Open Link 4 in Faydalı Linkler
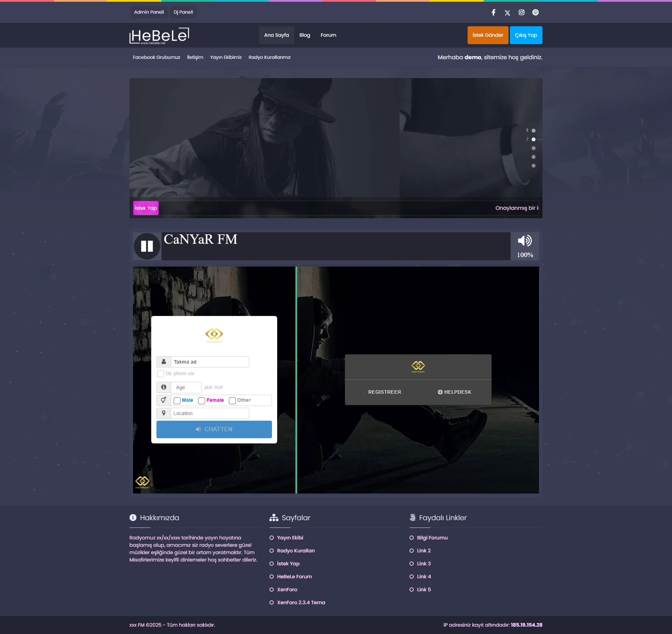 point(424,577)
